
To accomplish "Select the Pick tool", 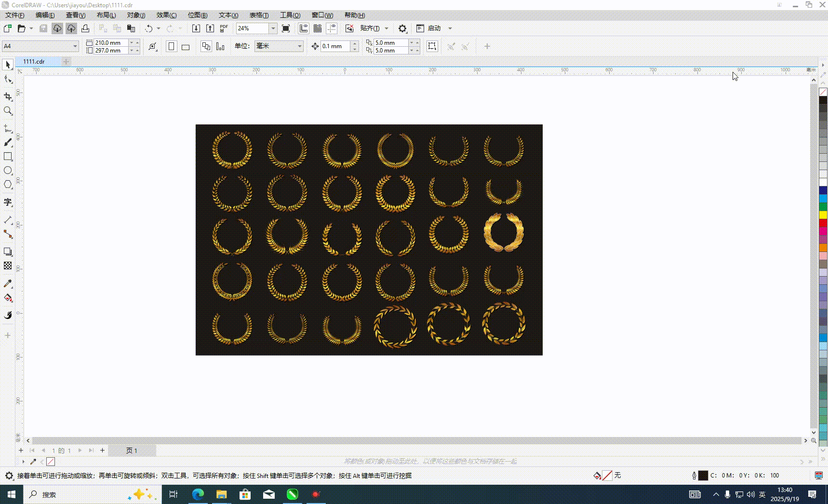I will point(8,65).
